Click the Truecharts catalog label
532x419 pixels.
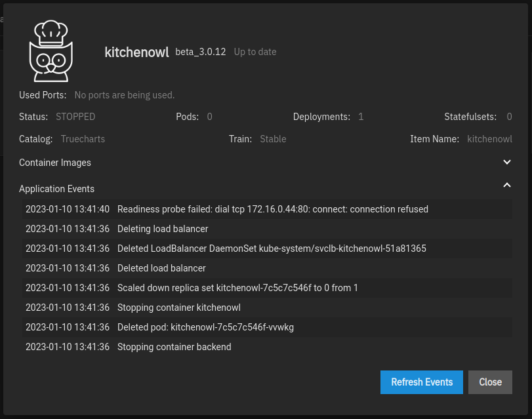click(x=83, y=139)
